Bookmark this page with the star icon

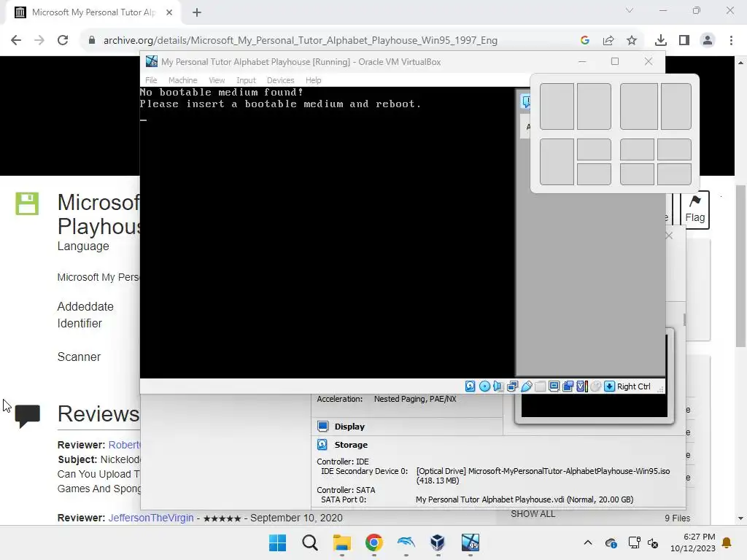632,41
